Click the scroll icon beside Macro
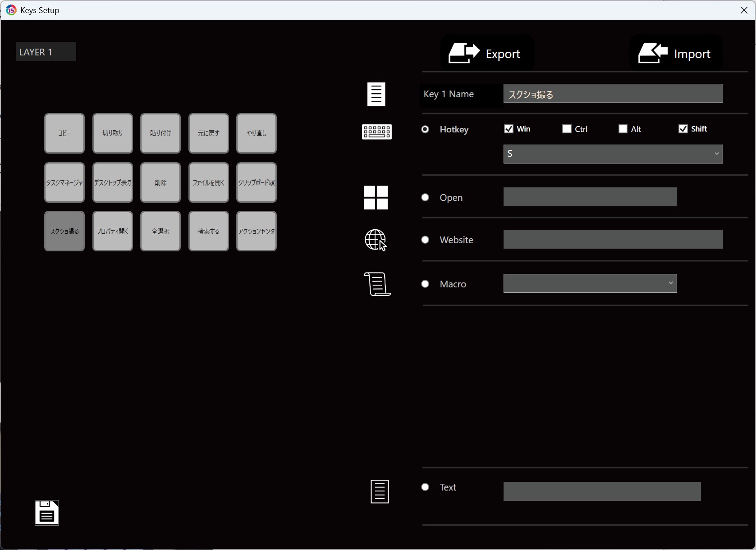The height and width of the screenshot is (550, 756). (377, 284)
